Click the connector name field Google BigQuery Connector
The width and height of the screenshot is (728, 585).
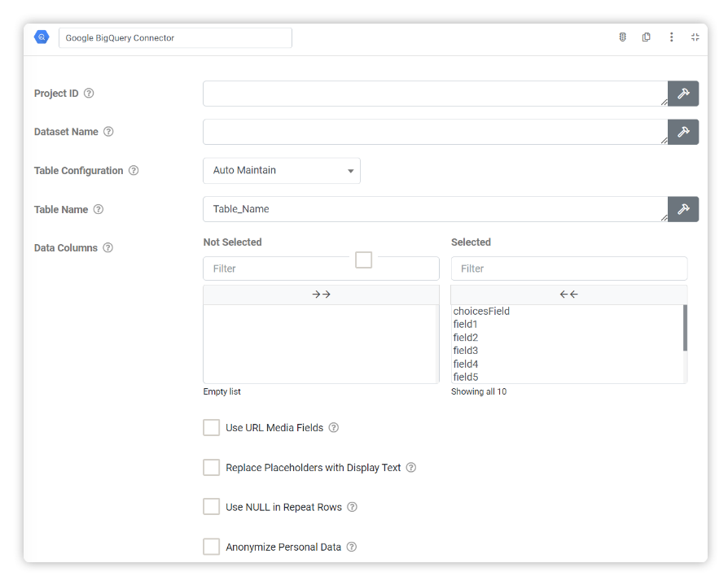176,38
